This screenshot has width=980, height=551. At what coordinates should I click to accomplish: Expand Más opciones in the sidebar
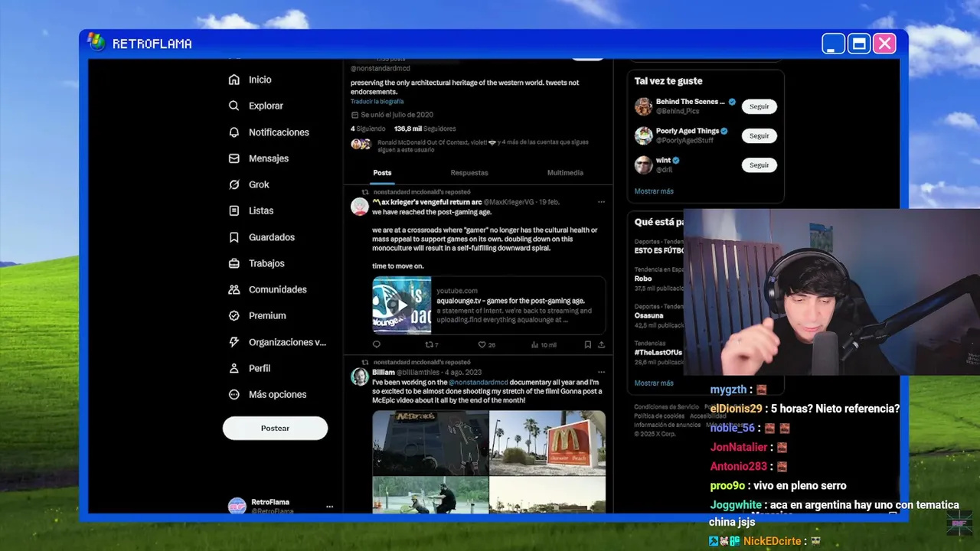[267, 394]
